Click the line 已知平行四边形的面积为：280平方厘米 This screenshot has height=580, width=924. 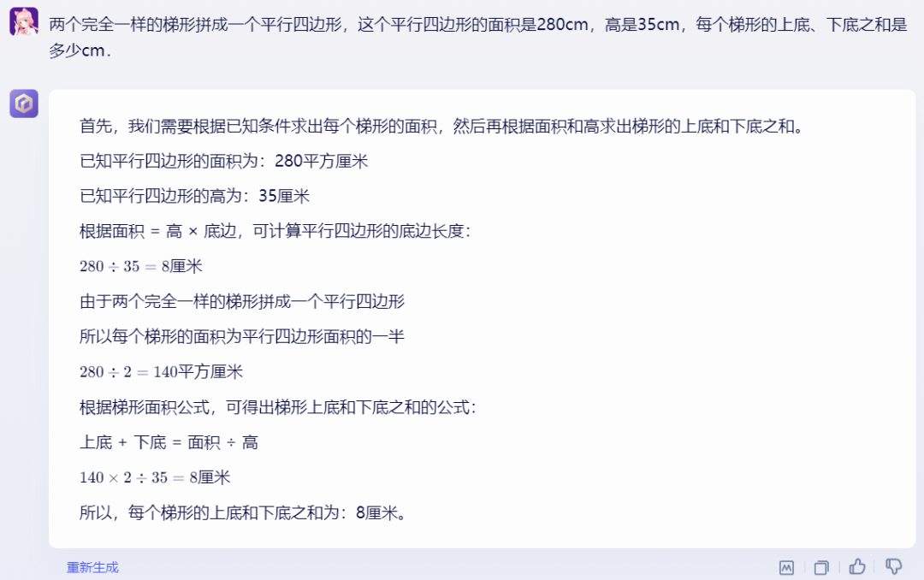[224, 161]
